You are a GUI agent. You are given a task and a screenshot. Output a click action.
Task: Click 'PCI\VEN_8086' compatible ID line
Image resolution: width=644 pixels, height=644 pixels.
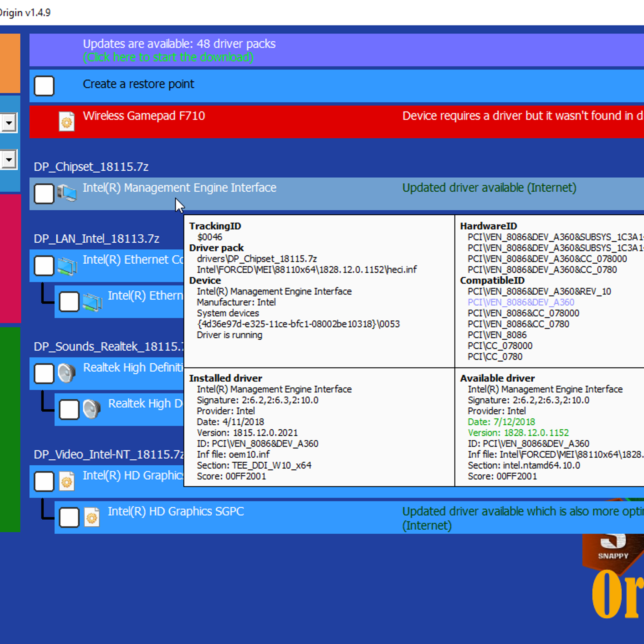[497, 335]
